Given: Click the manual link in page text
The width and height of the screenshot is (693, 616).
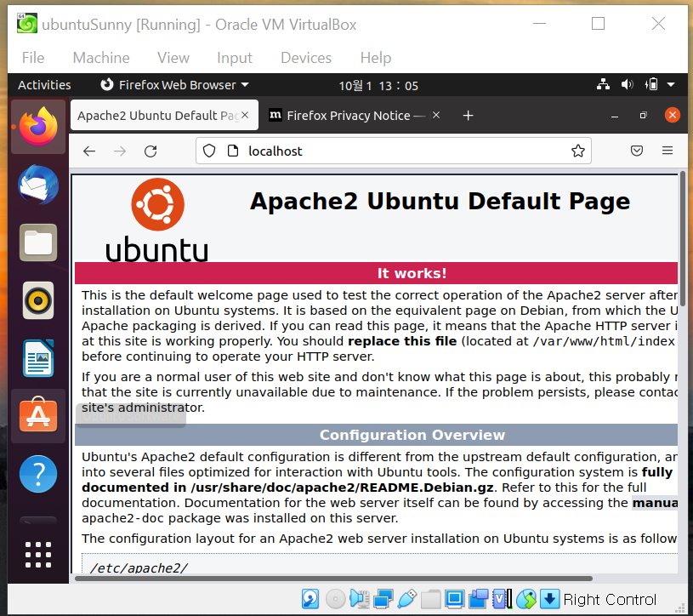Looking at the screenshot, I should 655,503.
